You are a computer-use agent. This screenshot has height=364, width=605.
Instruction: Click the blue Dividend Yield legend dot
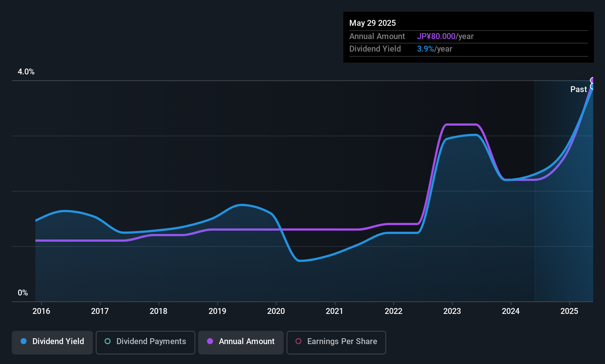(x=24, y=341)
